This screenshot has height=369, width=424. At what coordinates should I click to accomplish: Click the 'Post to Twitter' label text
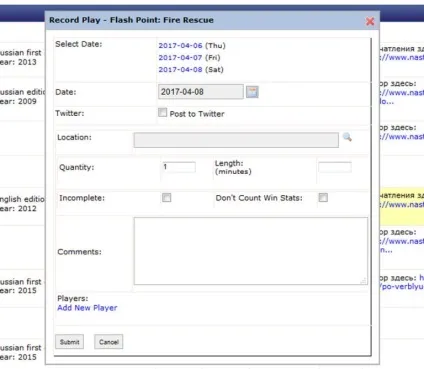(197, 114)
